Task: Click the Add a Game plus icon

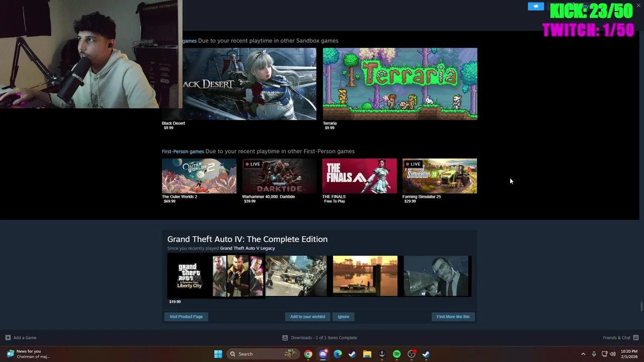Action: [8, 337]
